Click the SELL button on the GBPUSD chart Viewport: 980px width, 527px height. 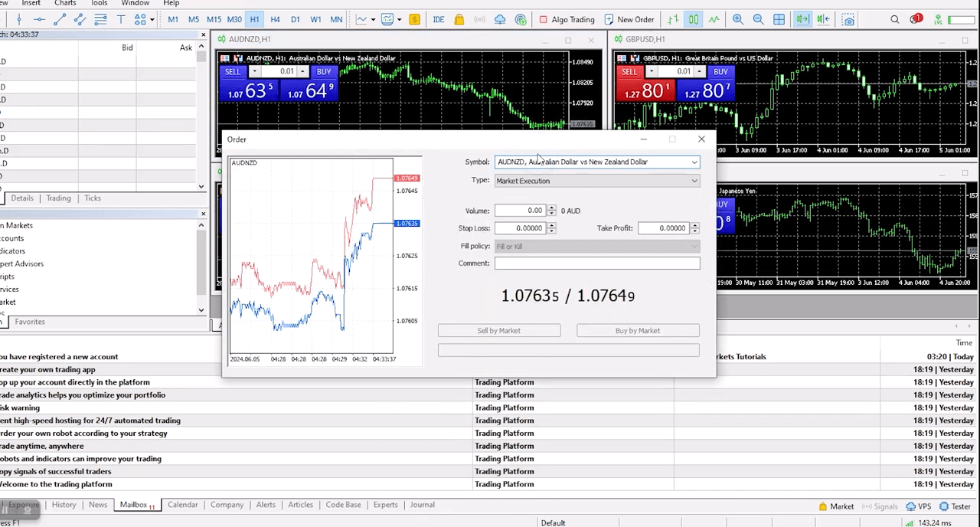click(x=629, y=71)
